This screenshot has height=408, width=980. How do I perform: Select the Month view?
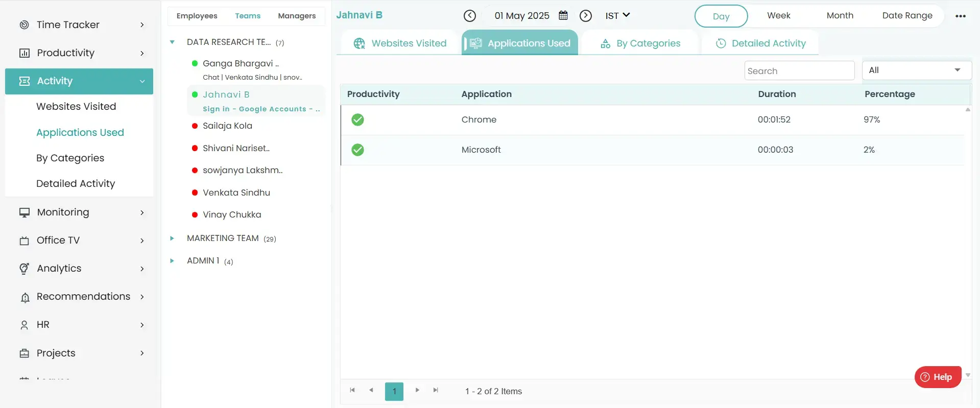click(x=840, y=16)
